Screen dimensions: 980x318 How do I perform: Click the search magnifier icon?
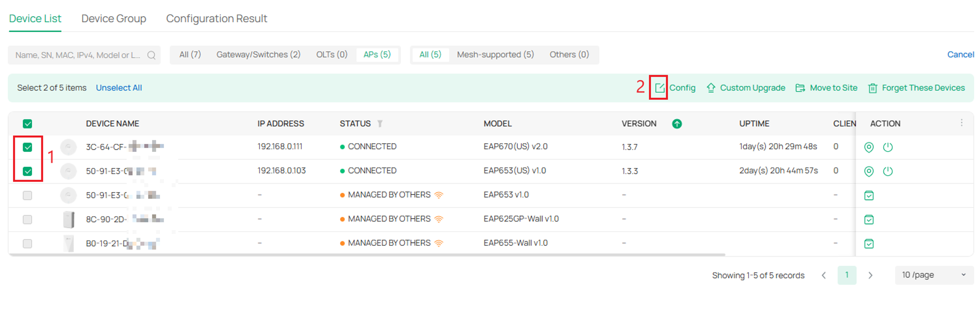[x=151, y=55]
